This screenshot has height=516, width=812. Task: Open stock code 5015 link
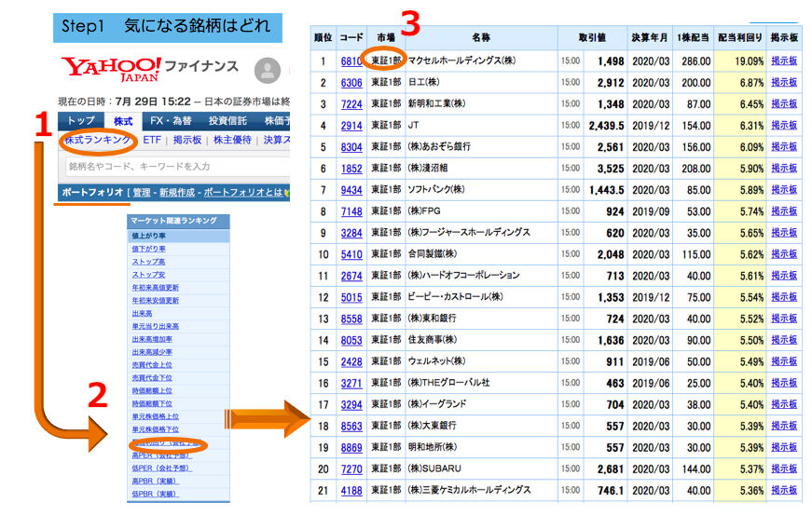[351, 298]
